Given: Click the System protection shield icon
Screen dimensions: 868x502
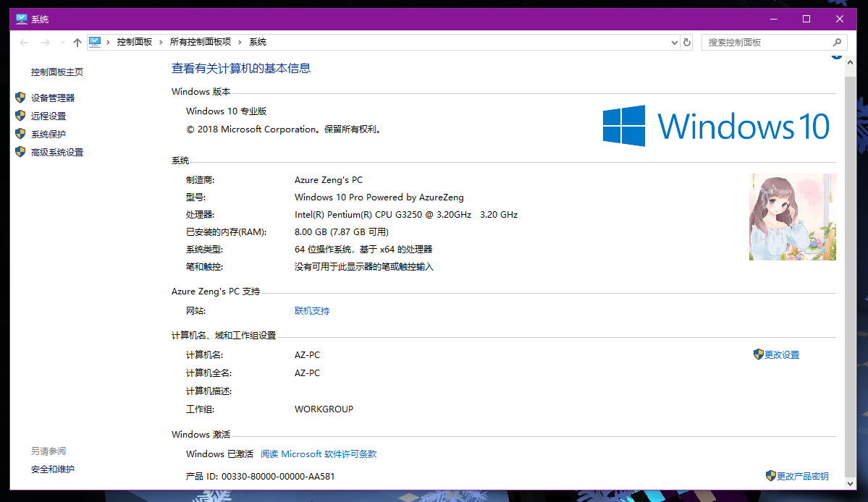Looking at the screenshot, I should point(20,134).
